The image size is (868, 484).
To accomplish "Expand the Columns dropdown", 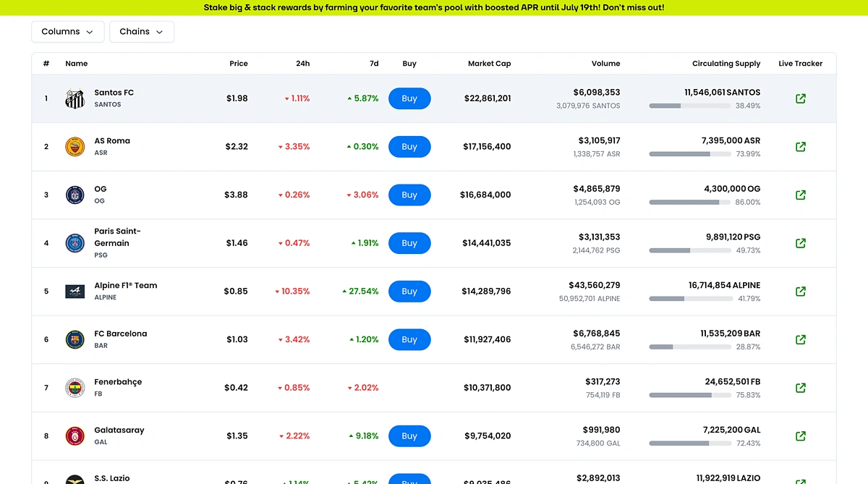I will click(67, 32).
